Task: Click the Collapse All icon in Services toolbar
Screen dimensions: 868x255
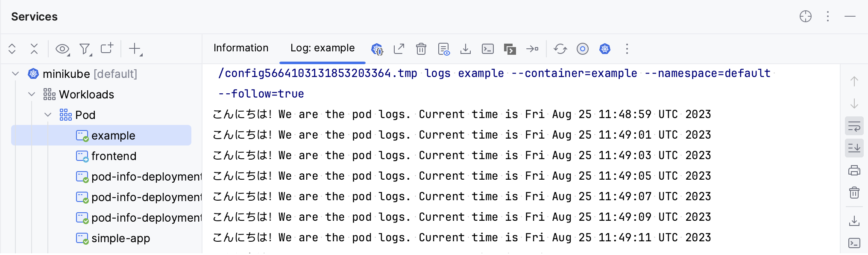Action: tap(34, 49)
